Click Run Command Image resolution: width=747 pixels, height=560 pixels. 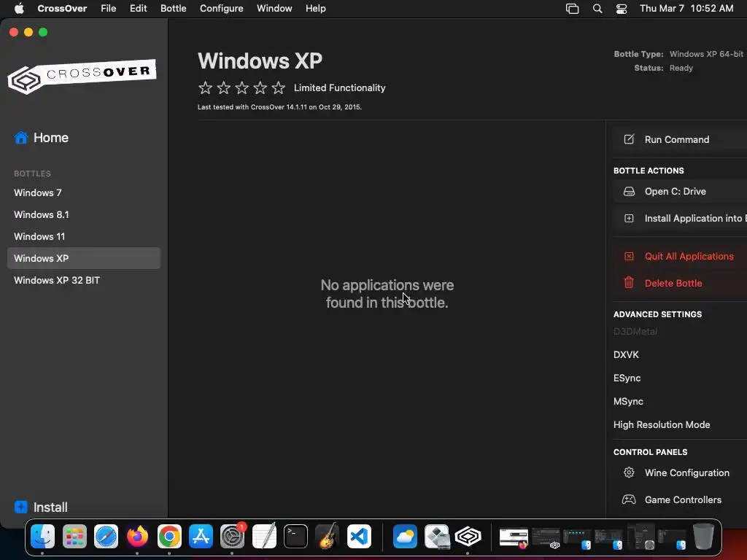coord(677,139)
